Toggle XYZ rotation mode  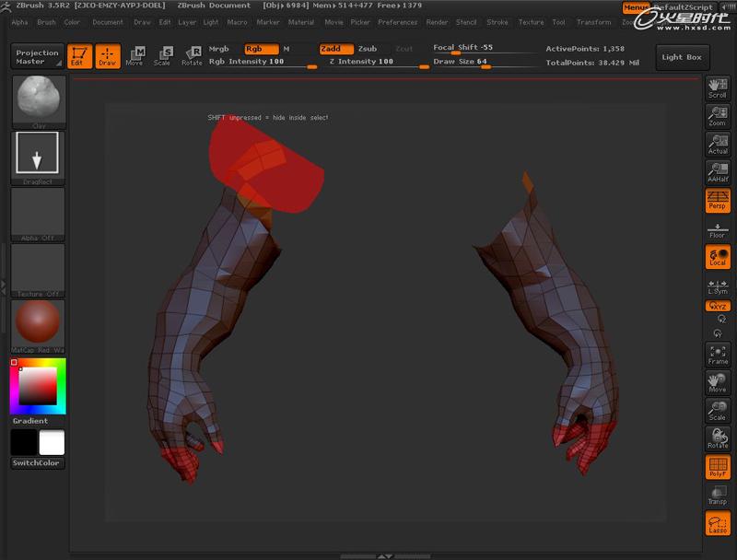tap(718, 306)
